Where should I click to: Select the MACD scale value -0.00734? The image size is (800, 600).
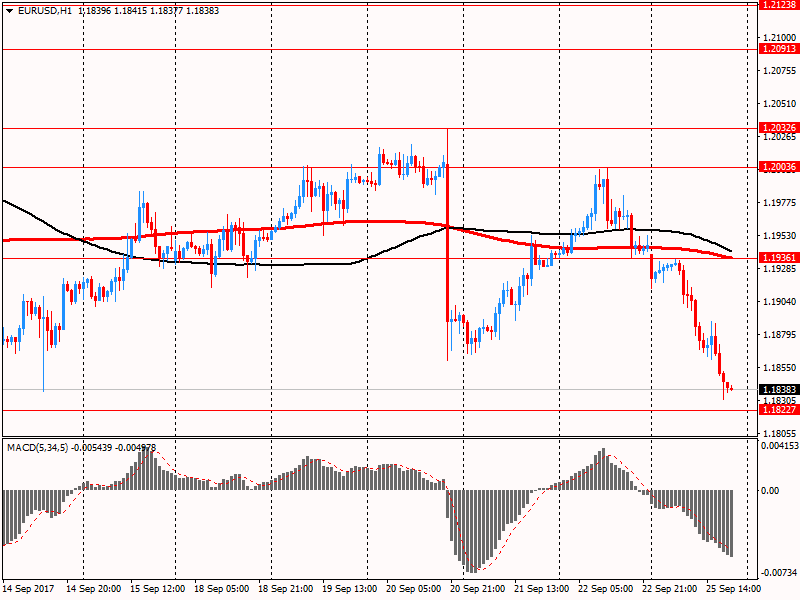[x=780, y=573]
